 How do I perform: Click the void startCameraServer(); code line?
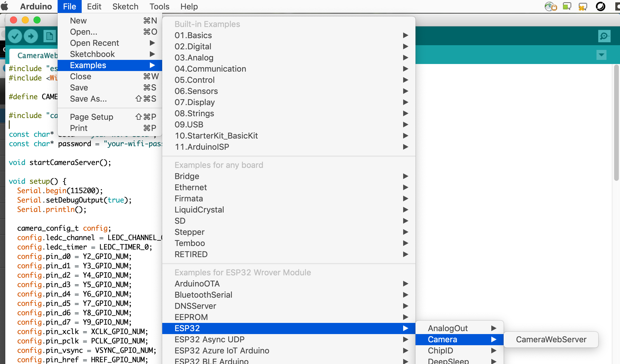click(60, 162)
